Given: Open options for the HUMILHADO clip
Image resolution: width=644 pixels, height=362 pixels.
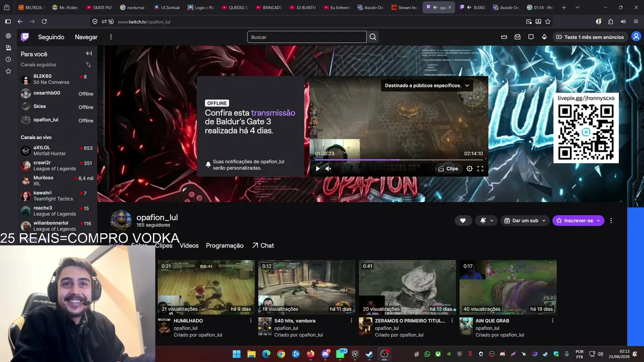Looking at the screenshot, I should 251,321.
